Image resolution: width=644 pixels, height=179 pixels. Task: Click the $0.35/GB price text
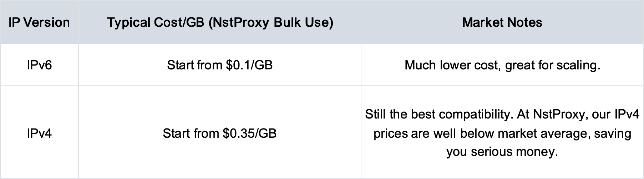click(x=249, y=133)
